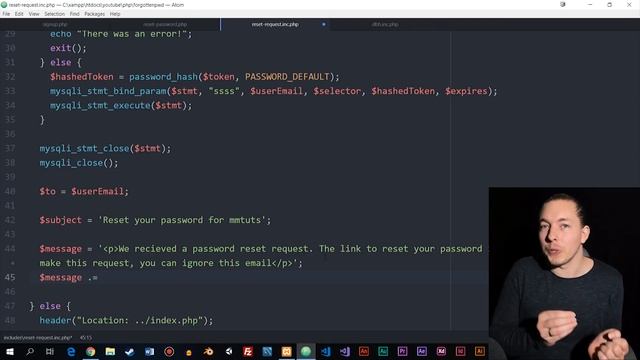This screenshot has height=360, width=640.
Task: Click password_hash function name on line 32
Action: tap(163, 77)
